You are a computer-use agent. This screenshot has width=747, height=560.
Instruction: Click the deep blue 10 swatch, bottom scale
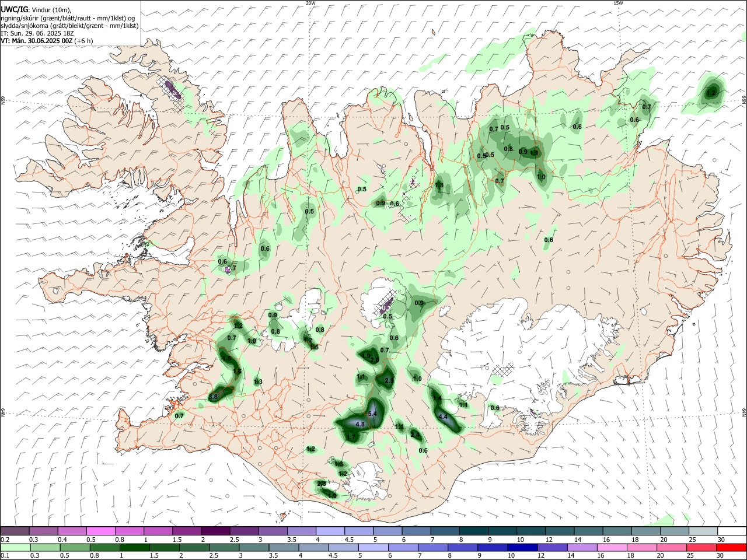tap(522, 547)
